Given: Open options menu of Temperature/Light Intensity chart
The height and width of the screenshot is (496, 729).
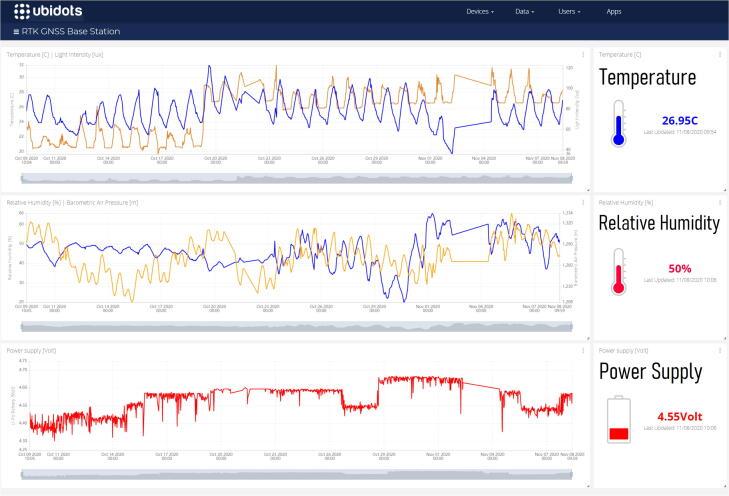Looking at the screenshot, I should [582, 54].
